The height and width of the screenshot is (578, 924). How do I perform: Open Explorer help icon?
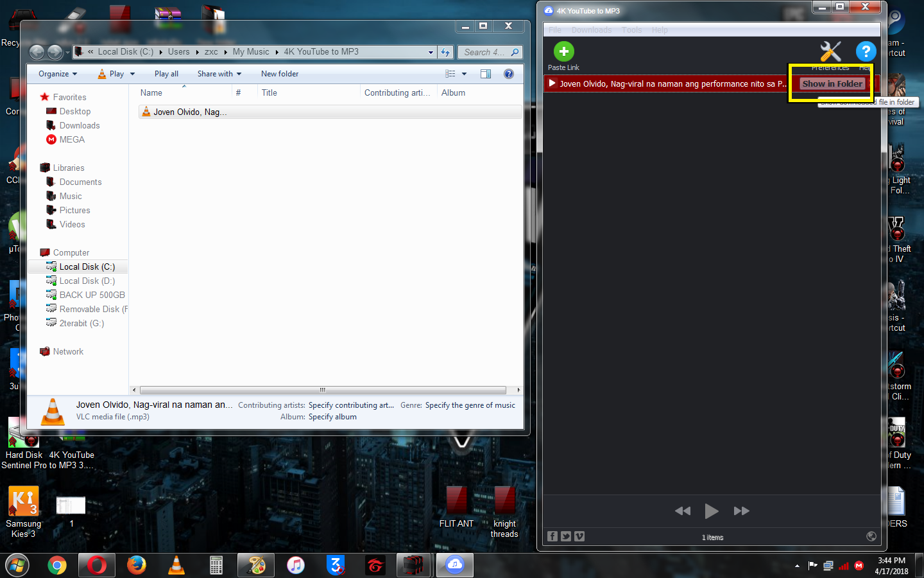509,74
